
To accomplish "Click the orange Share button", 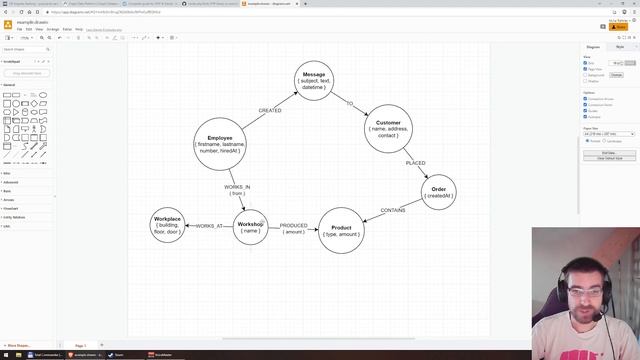I will (x=618, y=27).
